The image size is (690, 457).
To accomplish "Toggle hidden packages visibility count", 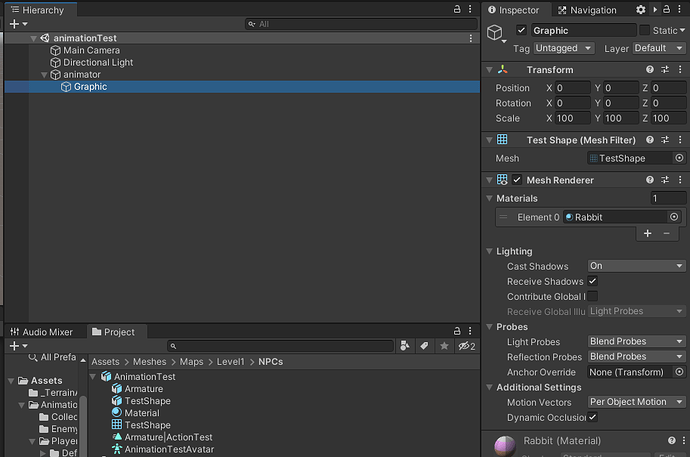I will tap(467, 346).
